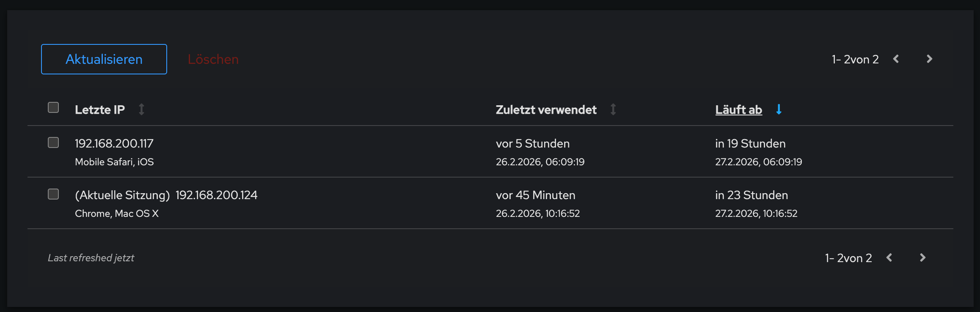Click the red Löschen button
Screen dimensions: 980x312
[213, 59]
